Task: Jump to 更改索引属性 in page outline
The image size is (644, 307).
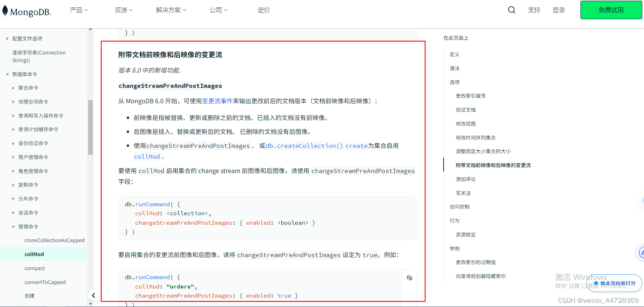Action: [x=471, y=96]
